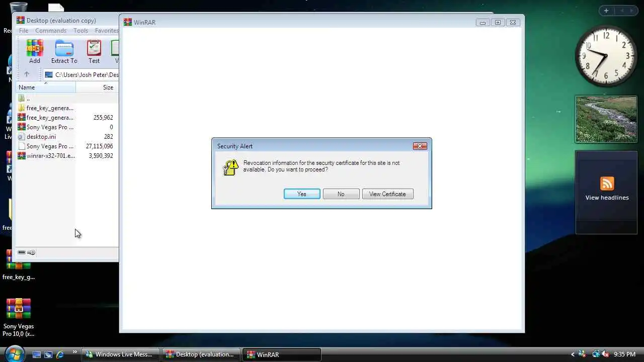Screen dimensions: 644x362
Task: Close the Security Alert dialog
Action: (x=420, y=146)
